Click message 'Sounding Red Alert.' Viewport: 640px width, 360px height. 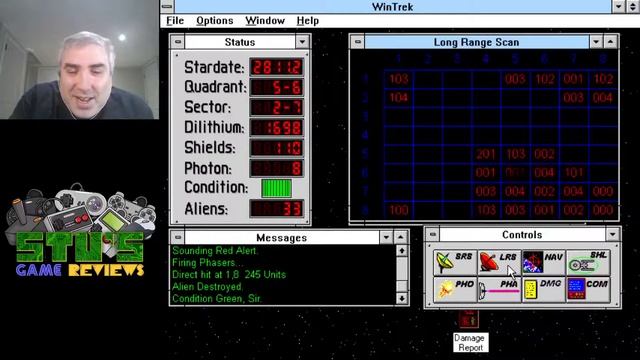pos(215,251)
